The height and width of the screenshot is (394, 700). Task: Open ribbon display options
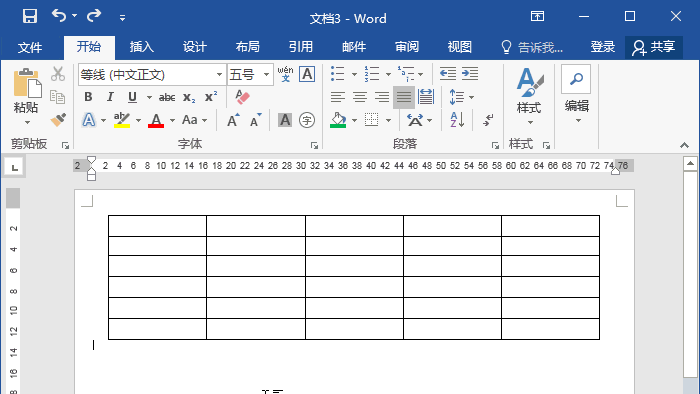click(537, 17)
